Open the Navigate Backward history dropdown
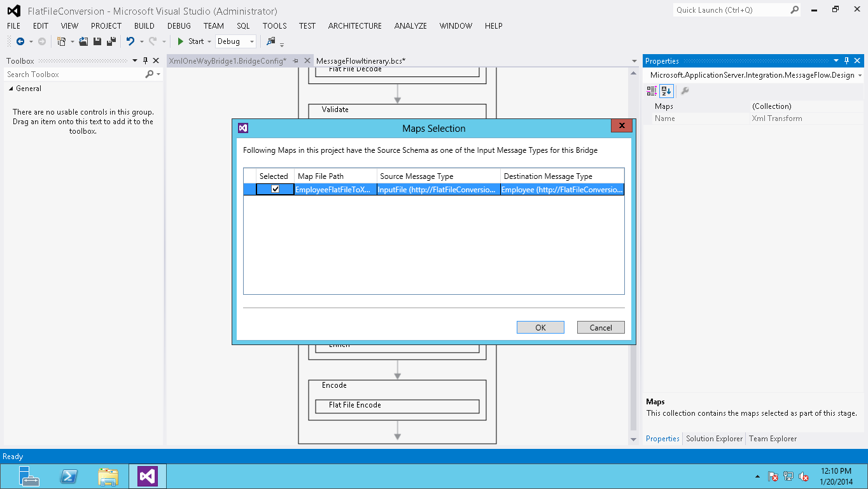Viewport: 868px width, 489px height. (31, 41)
